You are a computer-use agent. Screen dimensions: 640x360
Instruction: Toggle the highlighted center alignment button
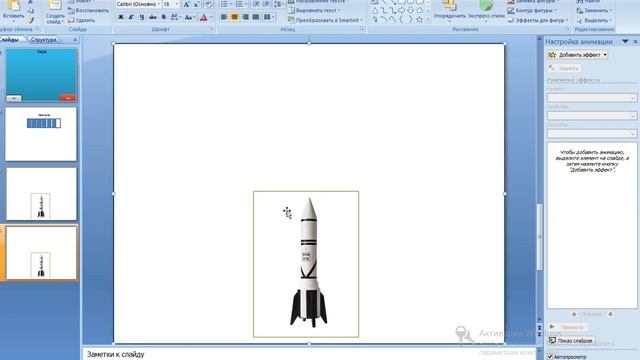point(234,17)
